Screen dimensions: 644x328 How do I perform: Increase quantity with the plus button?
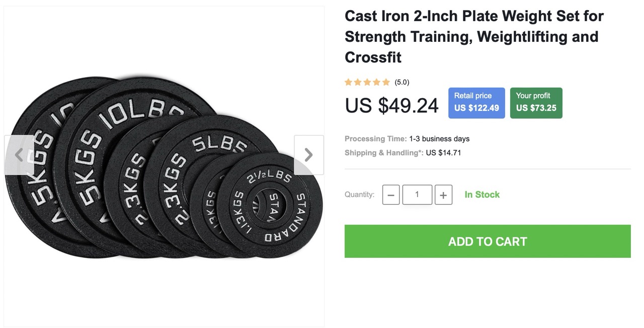click(443, 195)
